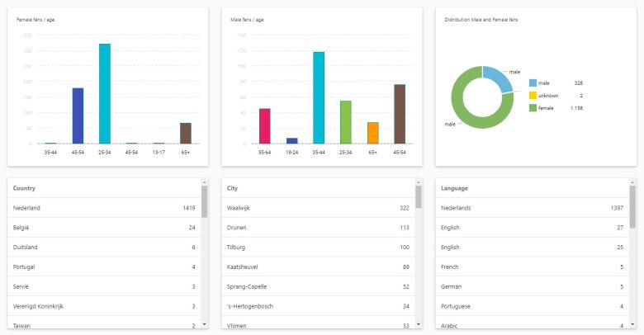This screenshot has width=644, height=335.
Task: Click the City column header
Action: point(233,188)
